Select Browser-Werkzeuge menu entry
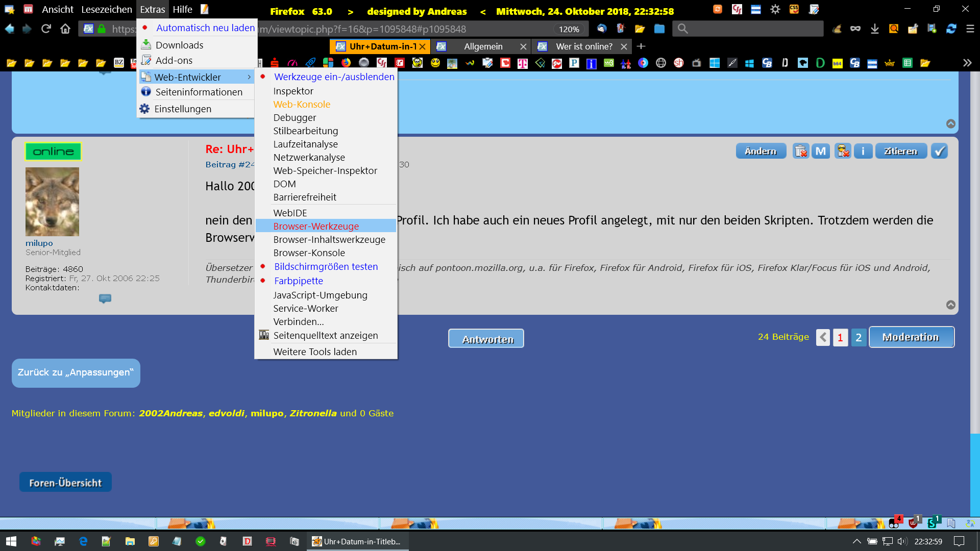 pos(316,226)
